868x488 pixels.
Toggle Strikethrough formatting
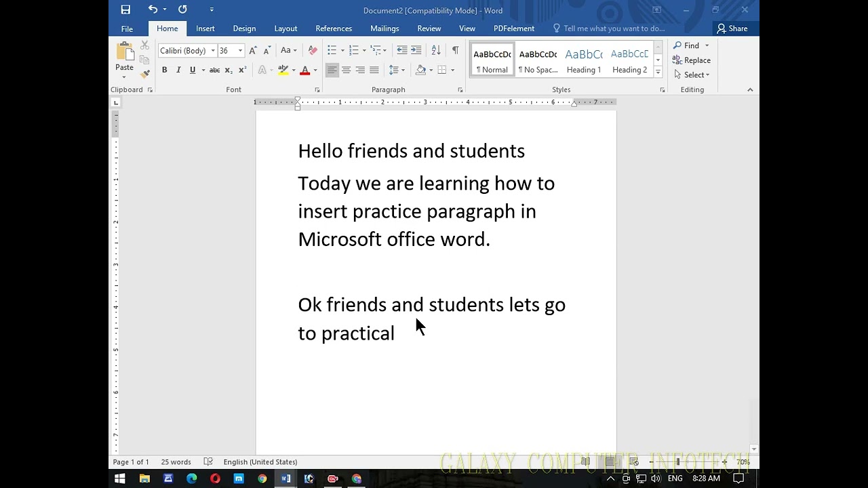pos(214,70)
